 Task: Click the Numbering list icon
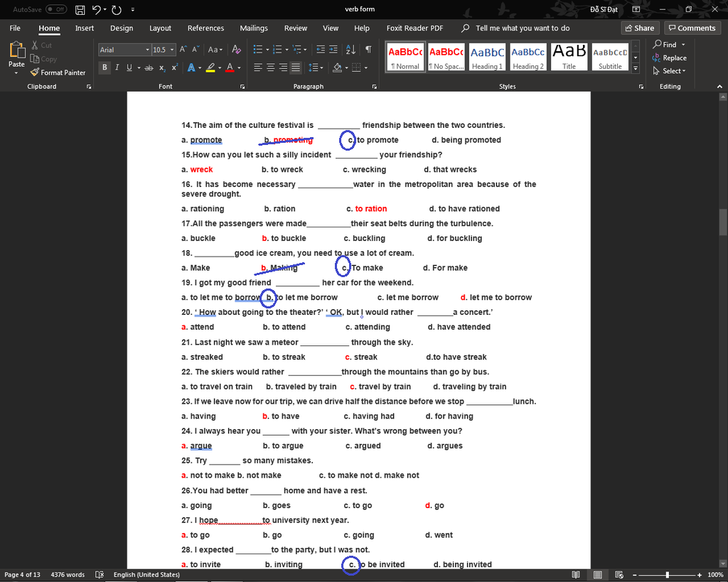[x=277, y=49]
